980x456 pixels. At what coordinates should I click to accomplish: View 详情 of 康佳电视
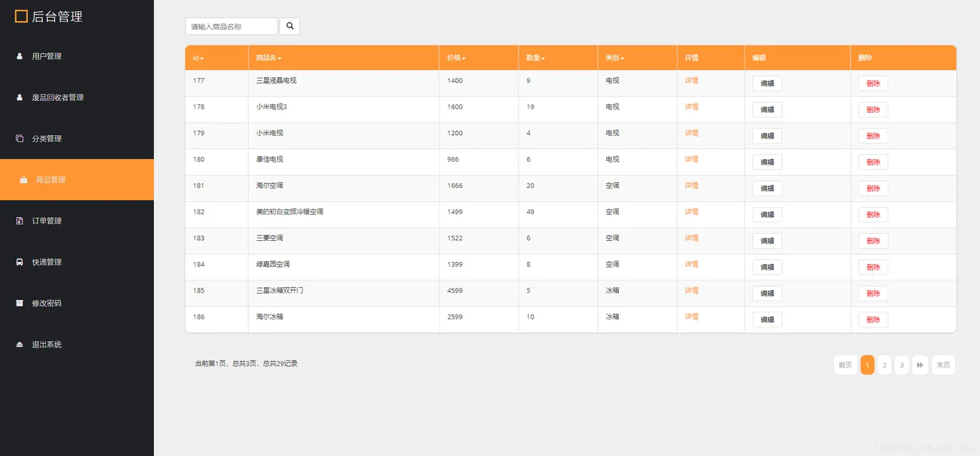click(692, 159)
